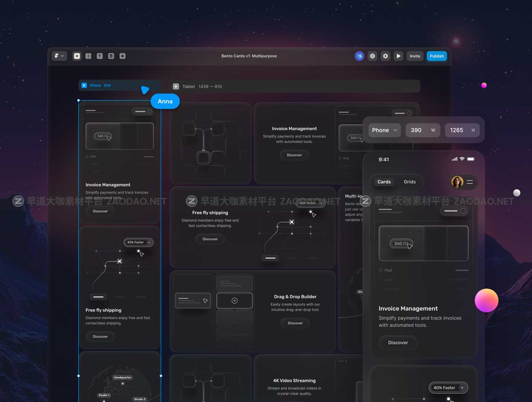Click the lightning bolt Actions icon
Screen dimensions: 532x402
pos(122,56)
